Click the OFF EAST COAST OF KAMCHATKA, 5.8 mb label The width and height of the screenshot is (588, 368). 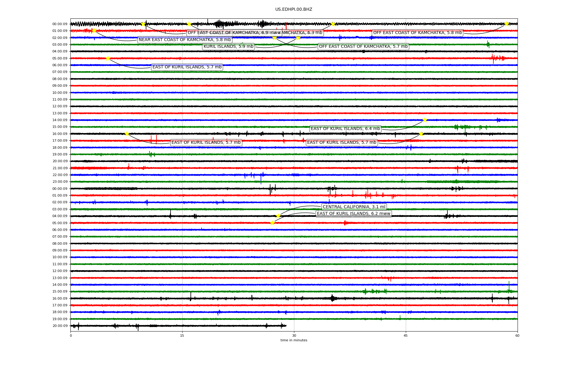(x=417, y=33)
